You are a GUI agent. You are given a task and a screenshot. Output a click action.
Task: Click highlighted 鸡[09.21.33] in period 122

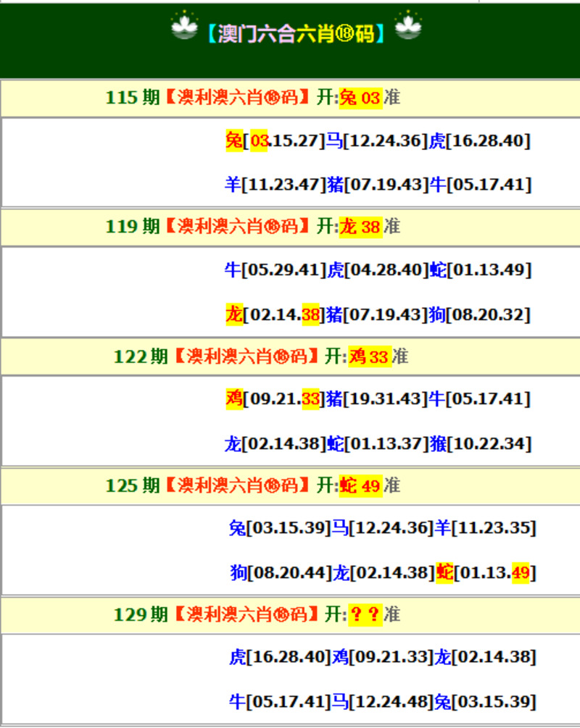coord(275,399)
